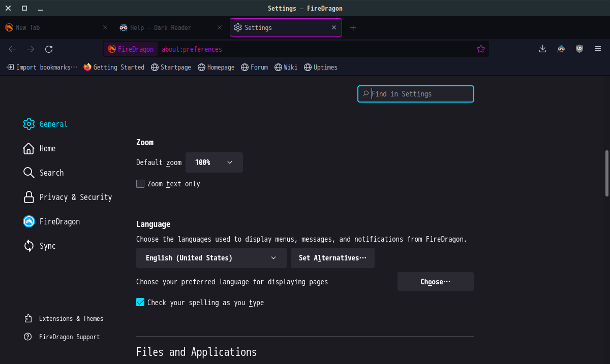The height and width of the screenshot is (364, 610).
Task: Close the Help - Dark Reader tab
Action: click(x=220, y=28)
